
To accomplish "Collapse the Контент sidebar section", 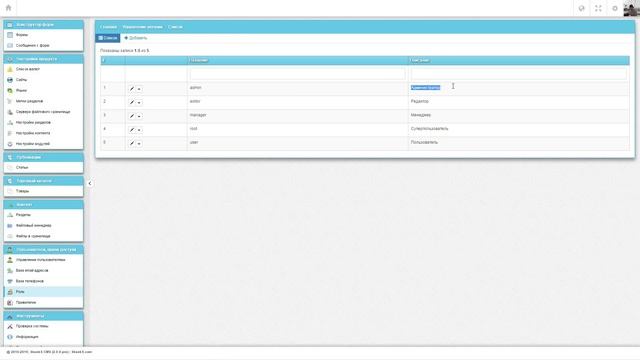I will click(x=43, y=204).
